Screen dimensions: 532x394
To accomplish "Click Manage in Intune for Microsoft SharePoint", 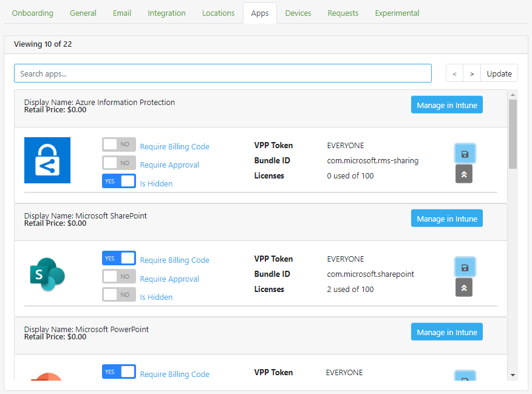I will (447, 219).
